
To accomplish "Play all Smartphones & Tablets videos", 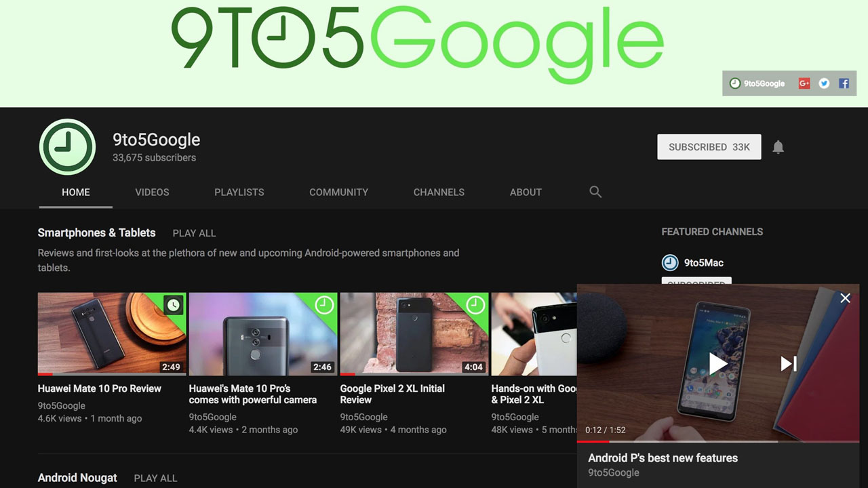I will click(194, 233).
